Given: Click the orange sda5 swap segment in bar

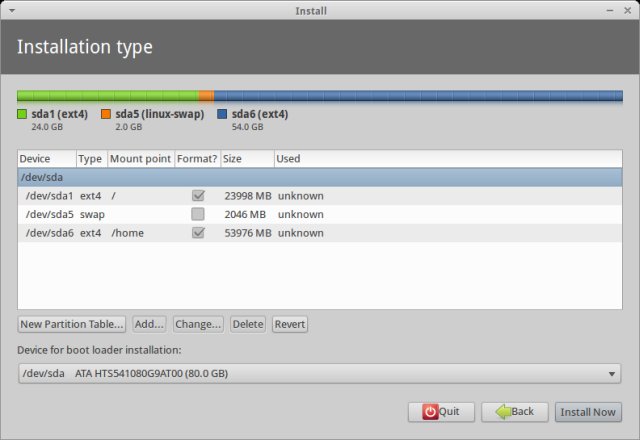Looking at the screenshot, I should click(206, 96).
